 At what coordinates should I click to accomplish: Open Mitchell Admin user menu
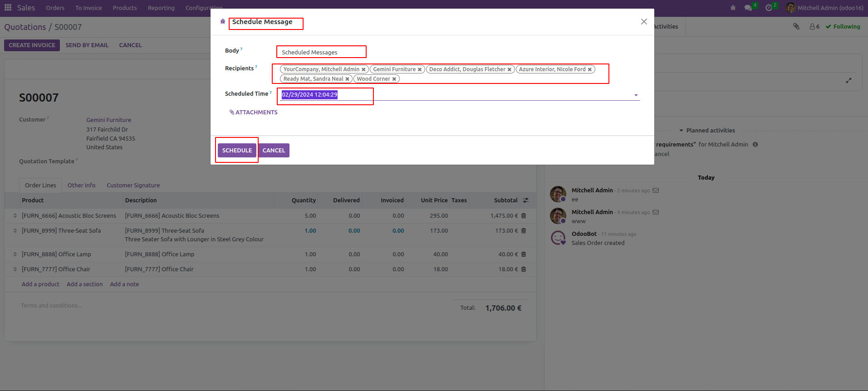pos(824,8)
